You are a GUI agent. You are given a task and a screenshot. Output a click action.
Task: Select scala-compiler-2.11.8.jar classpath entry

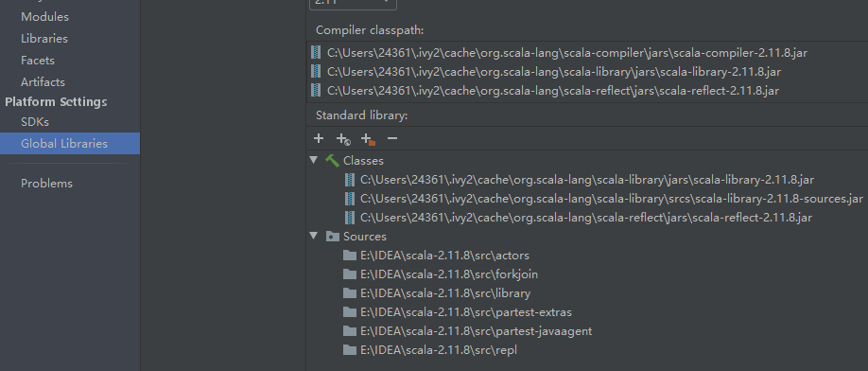tap(567, 53)
